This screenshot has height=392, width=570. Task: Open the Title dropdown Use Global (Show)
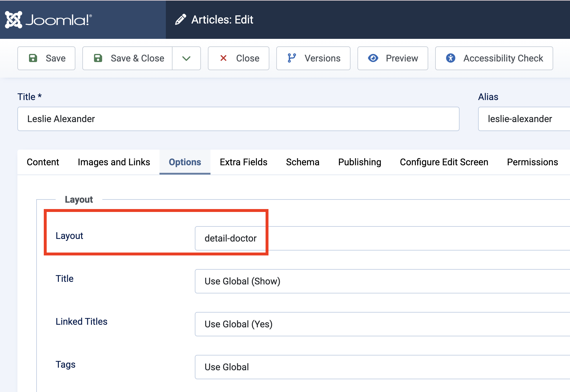(x=382, y=281)
